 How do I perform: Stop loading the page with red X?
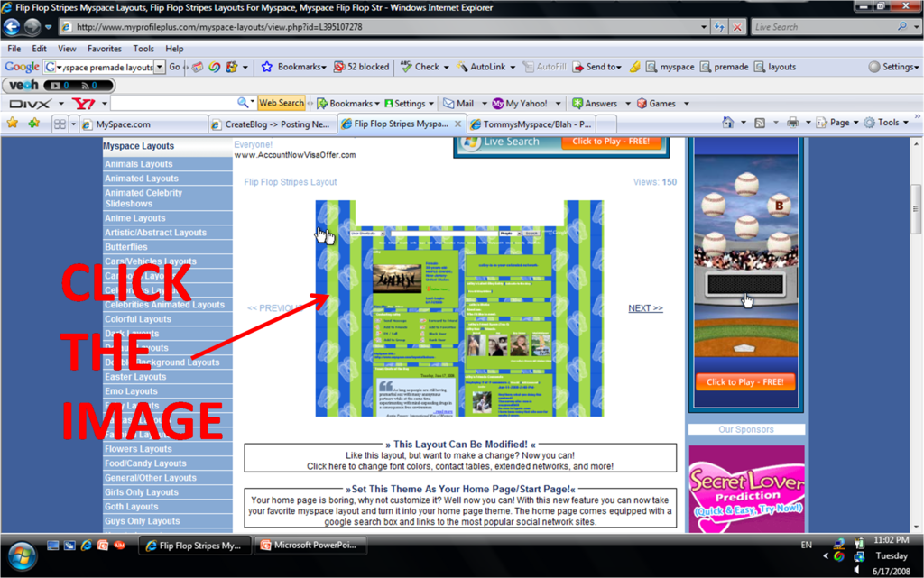coord(737,27)
